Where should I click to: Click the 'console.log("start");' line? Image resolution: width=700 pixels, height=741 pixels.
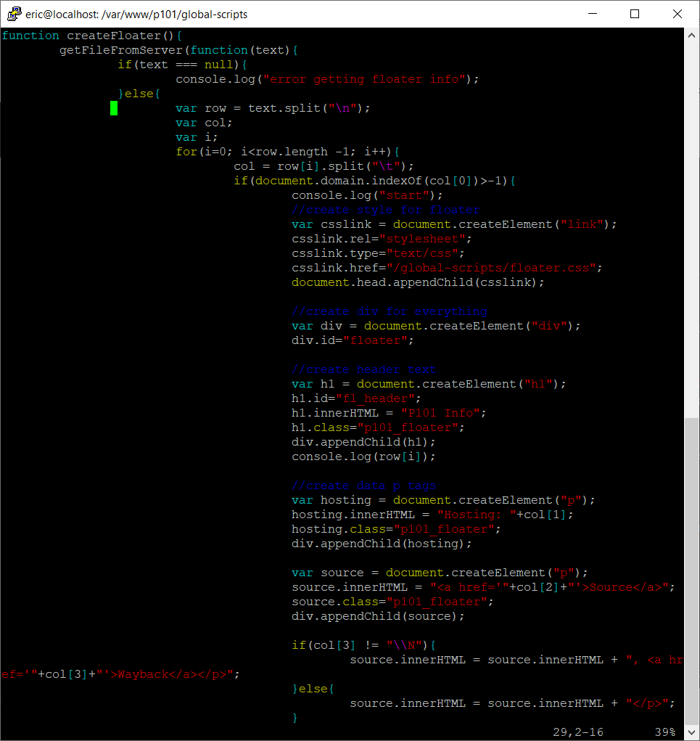[x=367, y=195]
